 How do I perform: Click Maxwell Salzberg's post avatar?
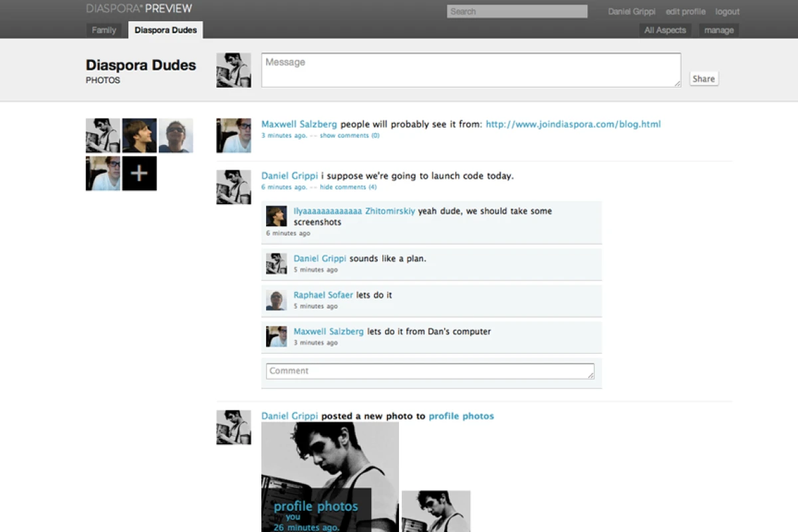pos(233,136)
